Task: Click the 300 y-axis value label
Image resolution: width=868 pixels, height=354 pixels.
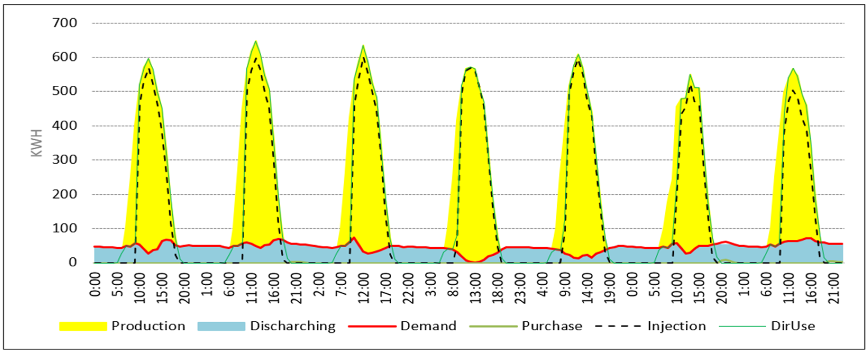Action: point(64,160)
